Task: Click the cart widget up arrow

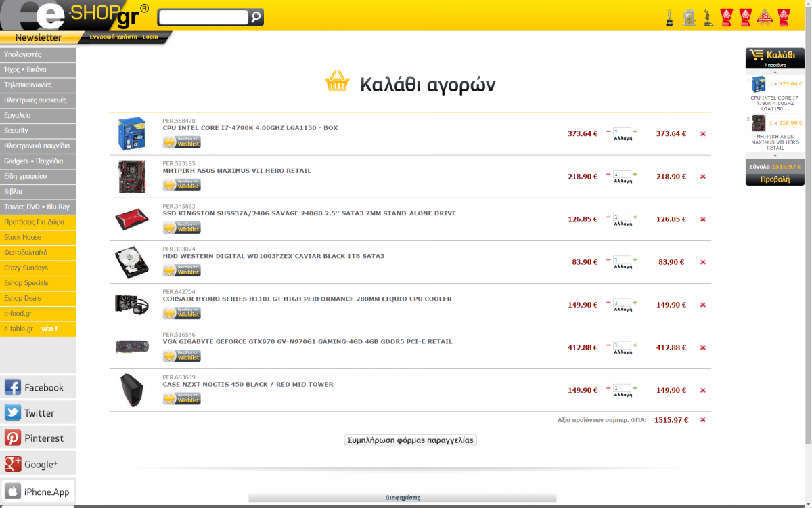Action: 775,72
